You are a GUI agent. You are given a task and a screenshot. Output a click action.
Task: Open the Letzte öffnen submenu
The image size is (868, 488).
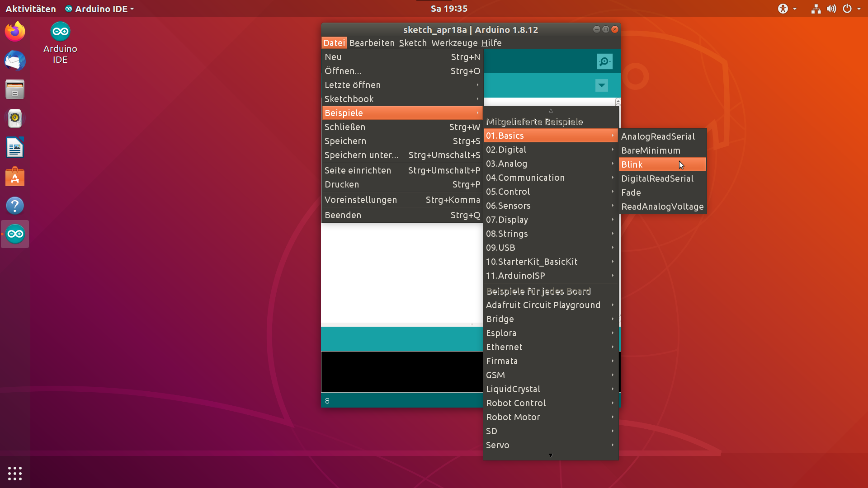[x=402, y=85]
